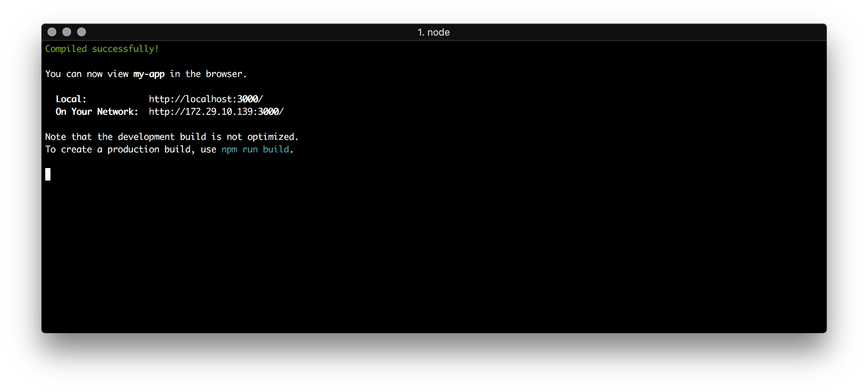This screenshot has width=868, height=392.
Task: Click the word "Note" in the terminal
Action: (x=55, y=137)
